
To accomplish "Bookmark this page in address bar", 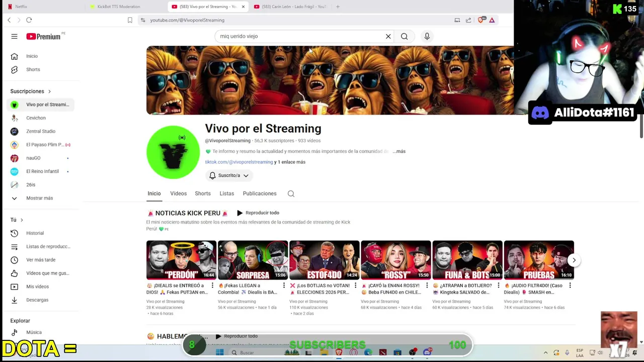I will pos(130,20).
